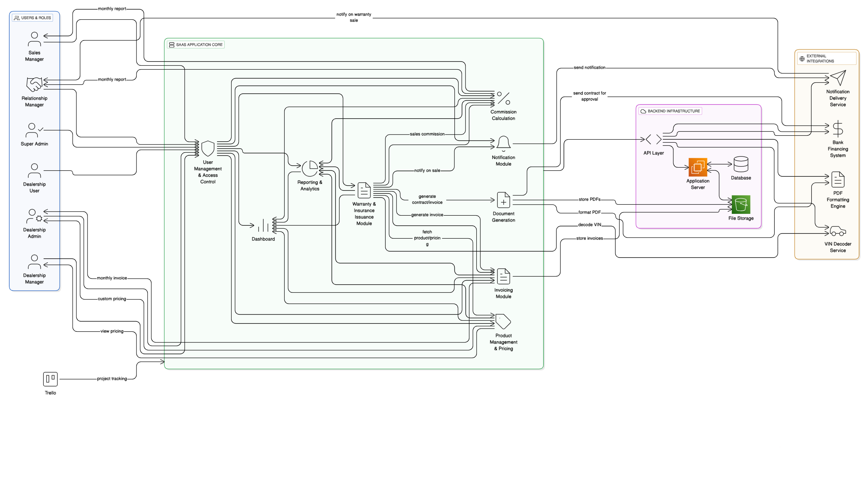Screen dimensions: 868x484
Task: Click the green File Storage bucket icon
Action: click(x=741, y=205)
